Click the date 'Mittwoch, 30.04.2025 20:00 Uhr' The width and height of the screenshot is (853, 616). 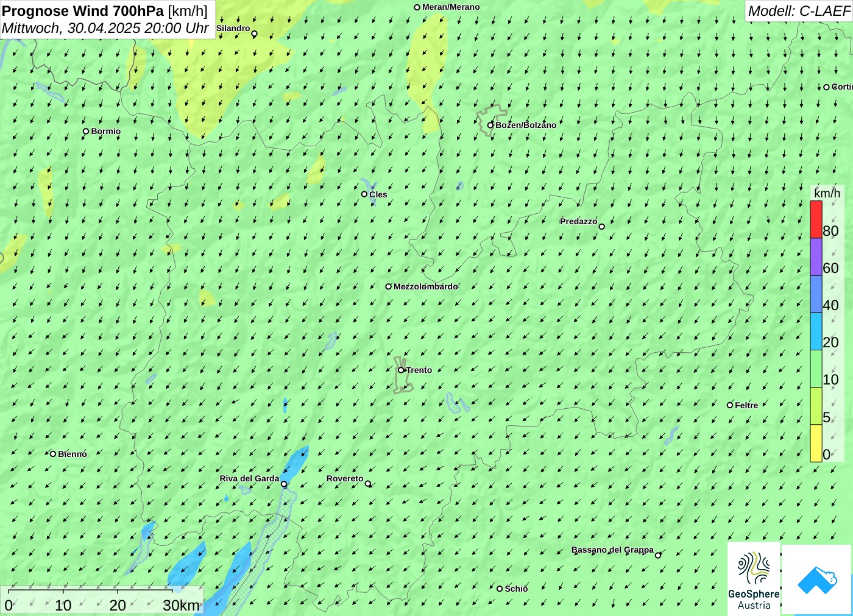[x=105, y=28]
